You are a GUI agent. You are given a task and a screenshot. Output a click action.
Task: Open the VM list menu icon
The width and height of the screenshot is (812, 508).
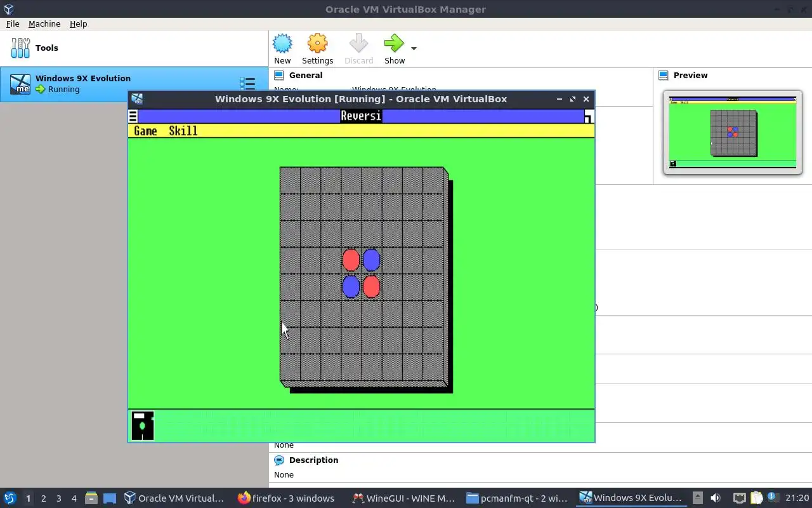247,83
